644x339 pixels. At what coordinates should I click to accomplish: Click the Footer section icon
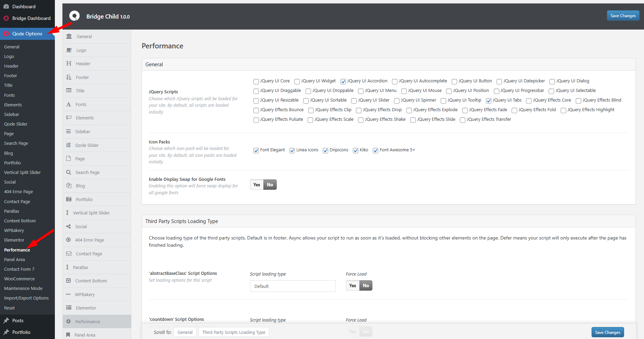(69, 77)
